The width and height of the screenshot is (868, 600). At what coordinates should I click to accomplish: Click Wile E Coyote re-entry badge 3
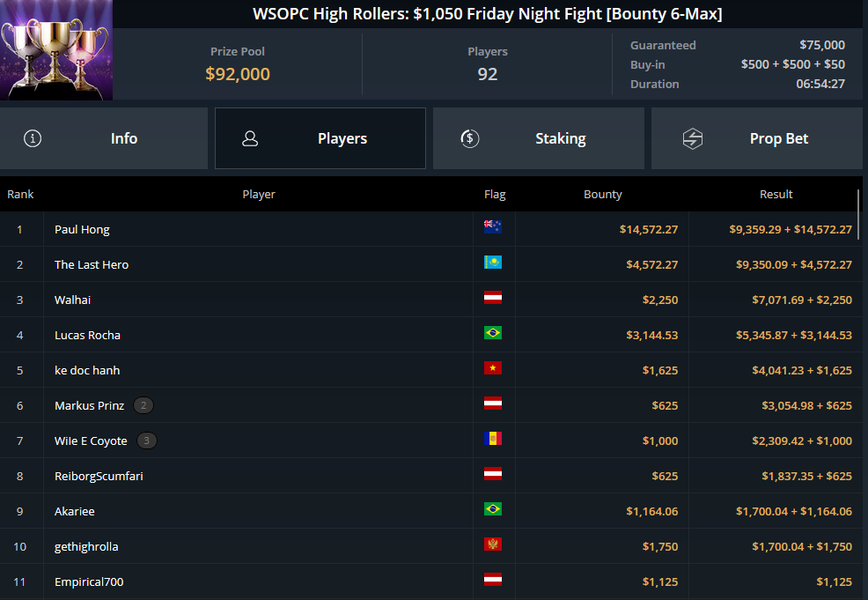coord(147,441)
